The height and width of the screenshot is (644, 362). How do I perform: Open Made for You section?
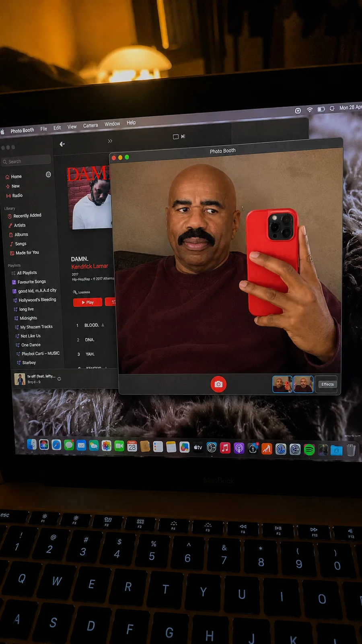(x=24, y=253)
